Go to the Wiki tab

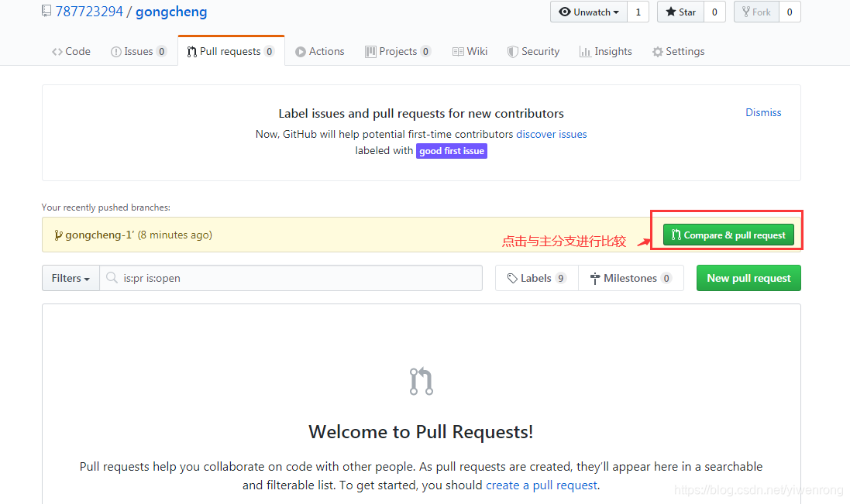(x=470, y=51)
